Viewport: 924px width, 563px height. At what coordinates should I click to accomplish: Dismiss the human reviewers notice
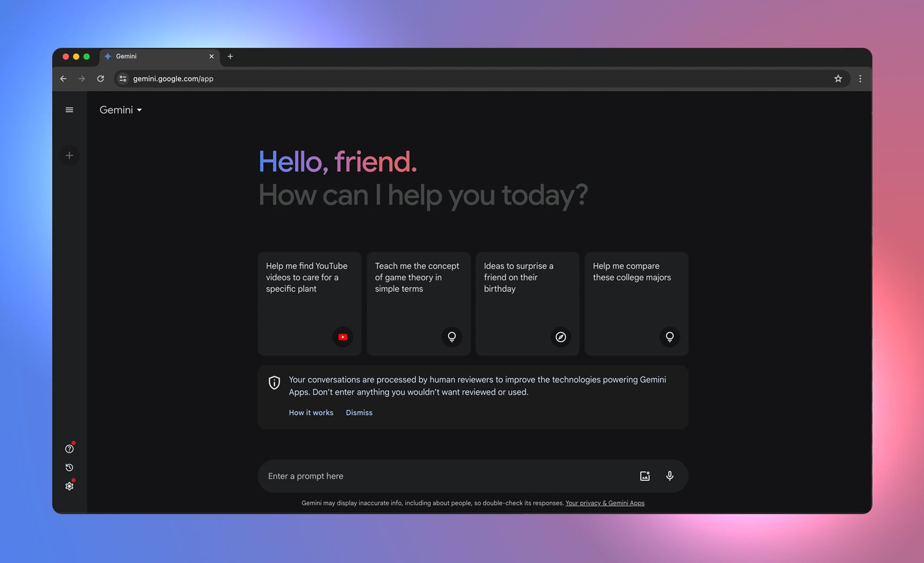(359, 412)
